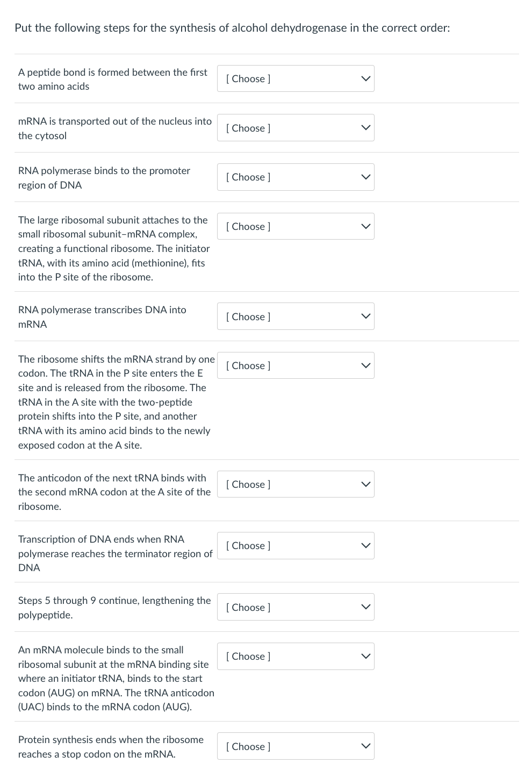Open the dropdown for RNA polymerase transcribes DNA
The height and width of the screenshot is (778, 532).
295,316
